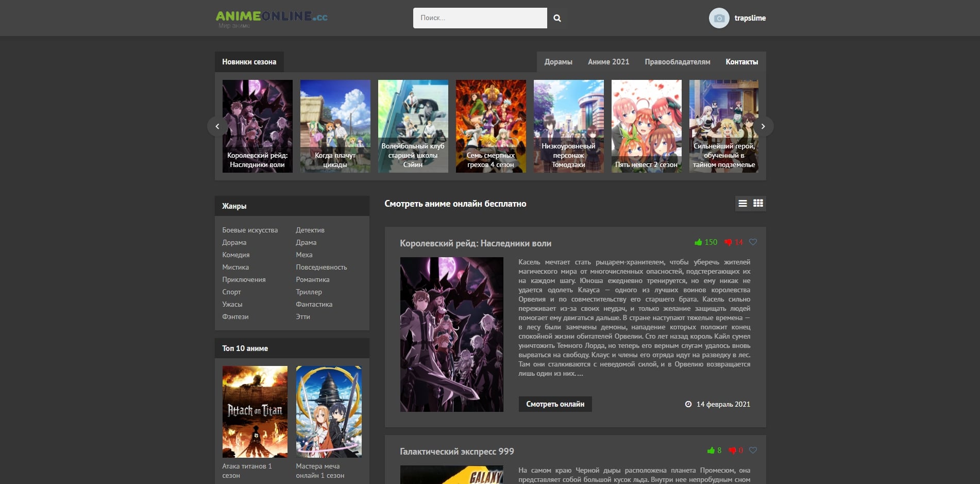980x484 pixels.
Task: Open the Дорамы menu item
Action: pos(558,62)
